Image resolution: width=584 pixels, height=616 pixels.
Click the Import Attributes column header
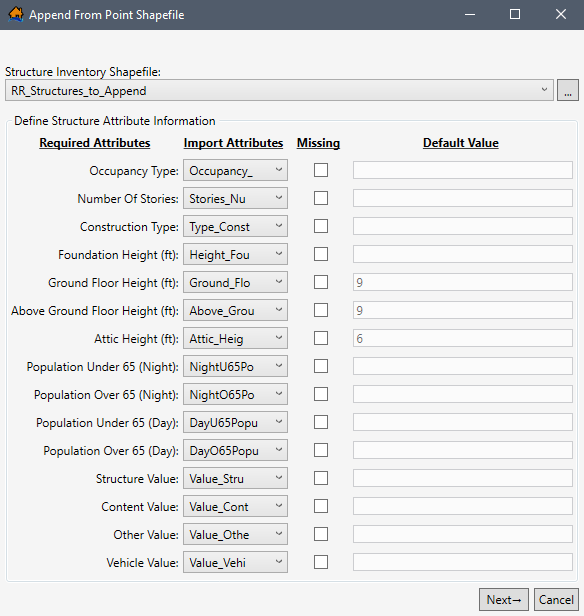click(233, 143)
